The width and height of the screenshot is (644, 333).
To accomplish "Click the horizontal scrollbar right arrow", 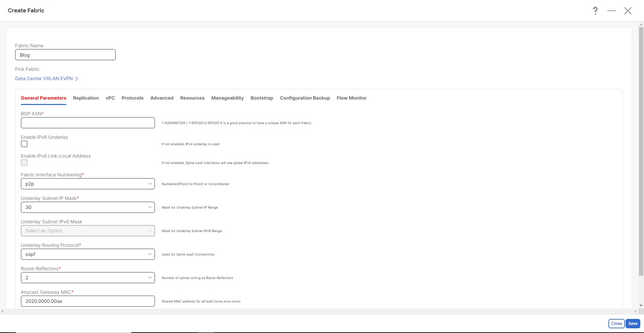I will click(635, 312).
